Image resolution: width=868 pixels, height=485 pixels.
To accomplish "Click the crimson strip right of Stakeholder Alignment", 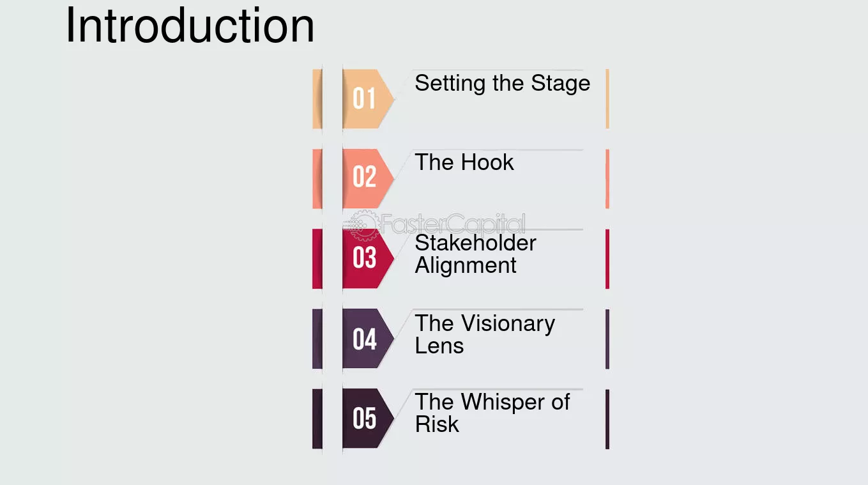I will pos(607,259).
